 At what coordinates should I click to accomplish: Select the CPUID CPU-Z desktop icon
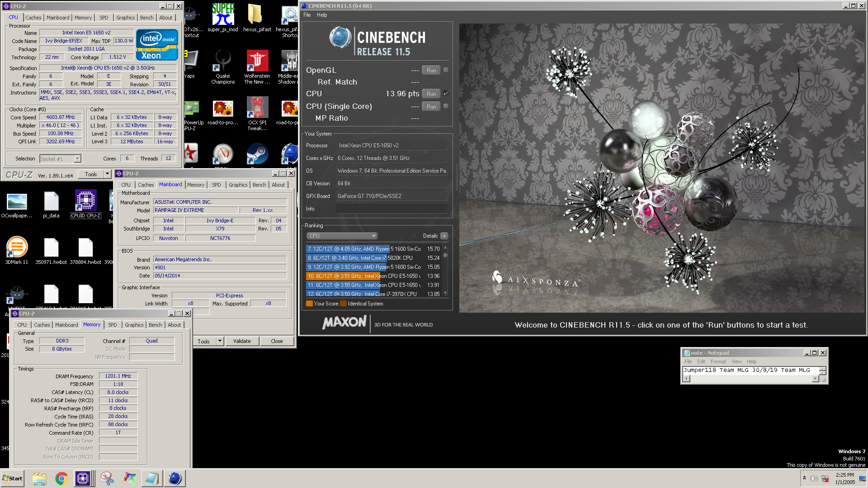85,204
